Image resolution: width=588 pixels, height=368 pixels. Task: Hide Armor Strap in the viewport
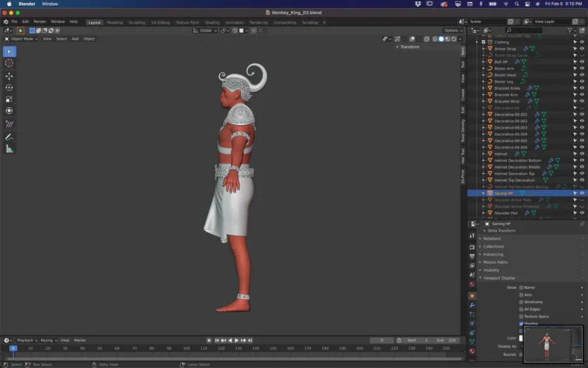(x=582, y=49)
